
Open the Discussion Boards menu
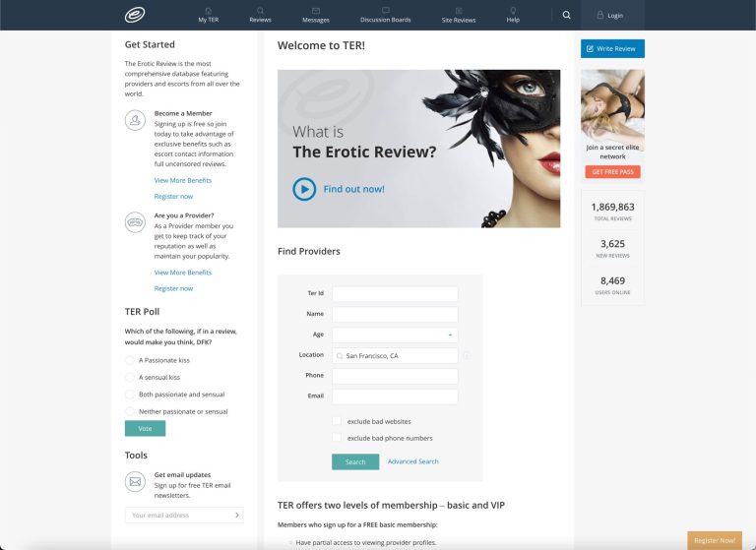385,15
